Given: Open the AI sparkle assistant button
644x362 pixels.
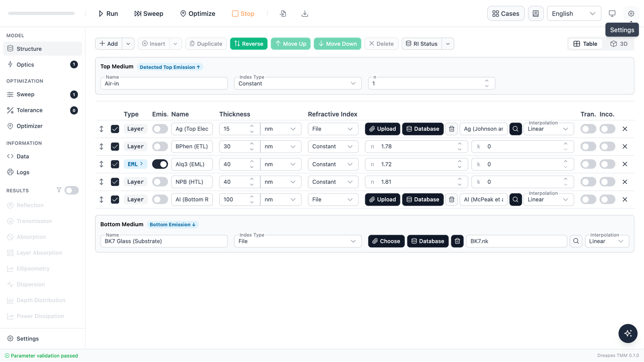Looking at the screenshot, I should click(628, 334).
